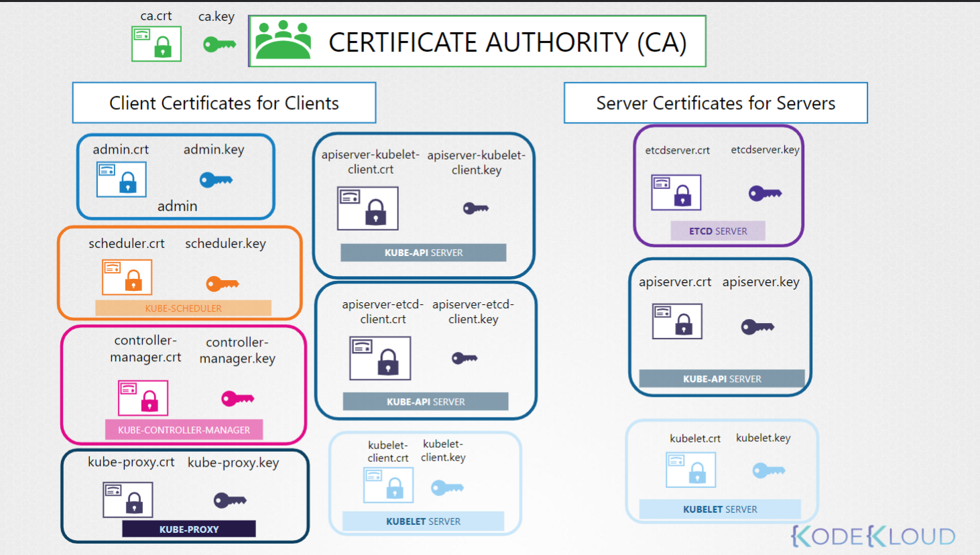
Task: Click the apiserver-kubelet-client.key key icon
Action: pos(476,208)
